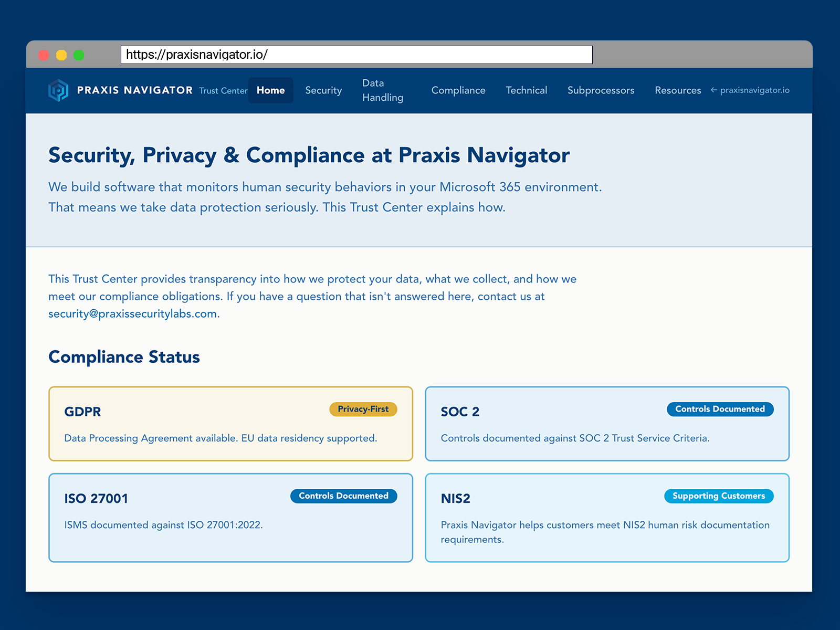This screenshot has height=630, width=840.
Task: Follow the back link to praxisnavigator.io
Action: [x=750, y=90]
